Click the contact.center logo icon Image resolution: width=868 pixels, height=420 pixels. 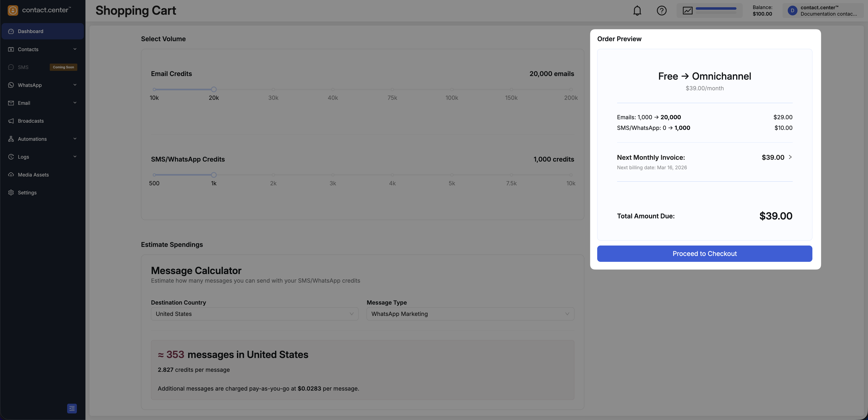[x=13, y=10]
